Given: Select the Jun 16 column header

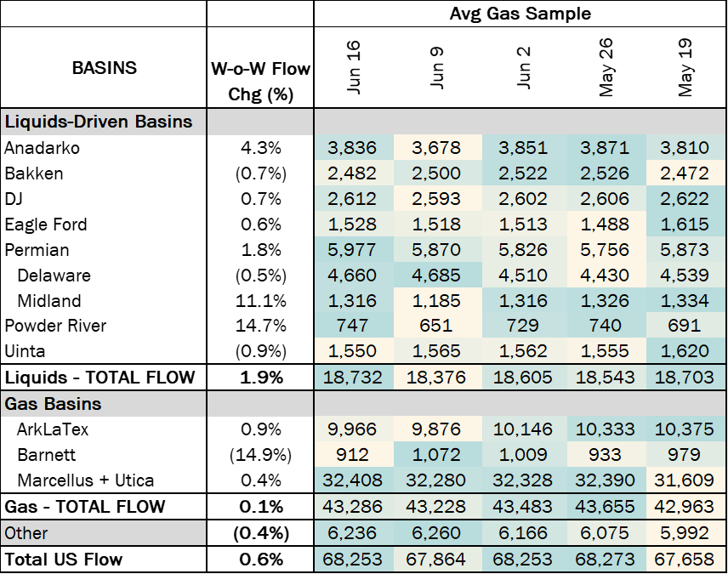Looking at the screenshot, I should click(353, 68).
